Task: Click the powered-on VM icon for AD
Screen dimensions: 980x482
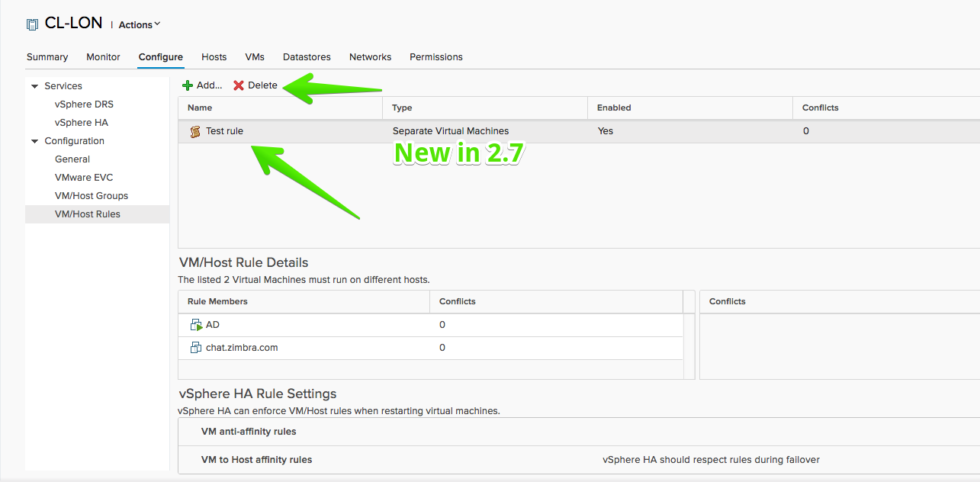Action: 196,325
